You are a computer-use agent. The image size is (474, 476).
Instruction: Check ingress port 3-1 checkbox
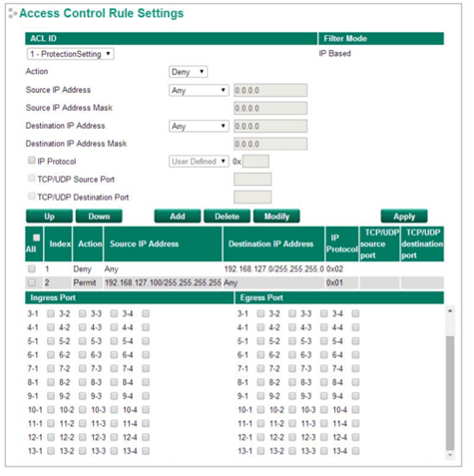click(51, 313)
